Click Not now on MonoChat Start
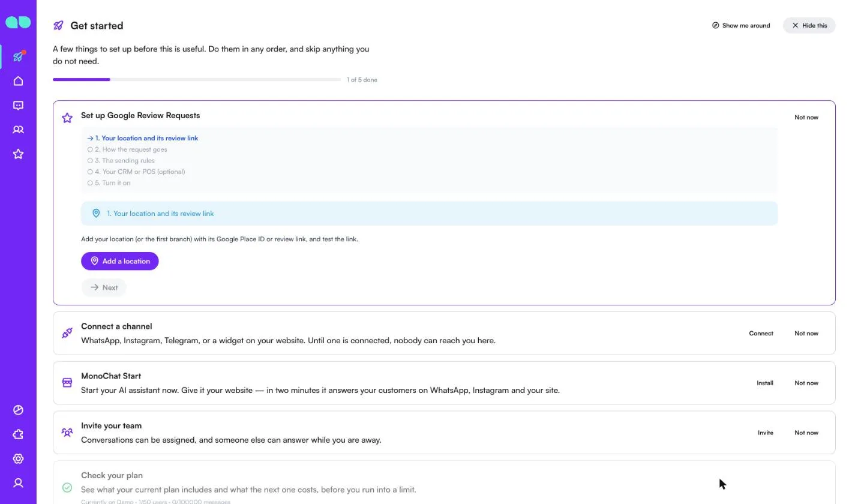Image resolution: width=852 pixels, height=504 pixels. click(806, 383)
